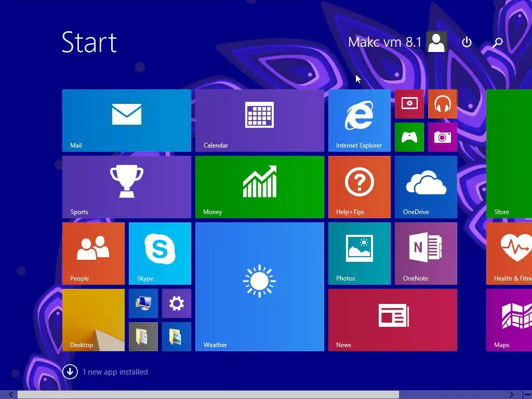This screenshot has width=532, height=399.
Task: Open PC settings gear tile
Action: tap(177, 303)
